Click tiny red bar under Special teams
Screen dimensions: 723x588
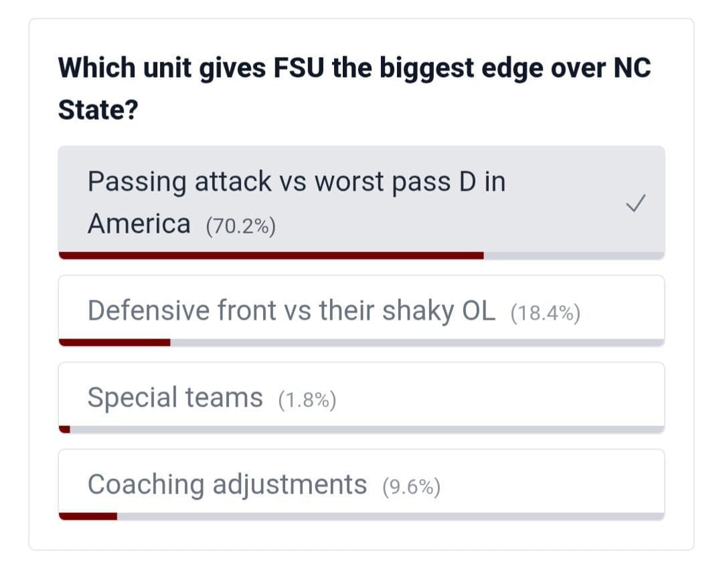pyautogui.click(x=64, y=429)
